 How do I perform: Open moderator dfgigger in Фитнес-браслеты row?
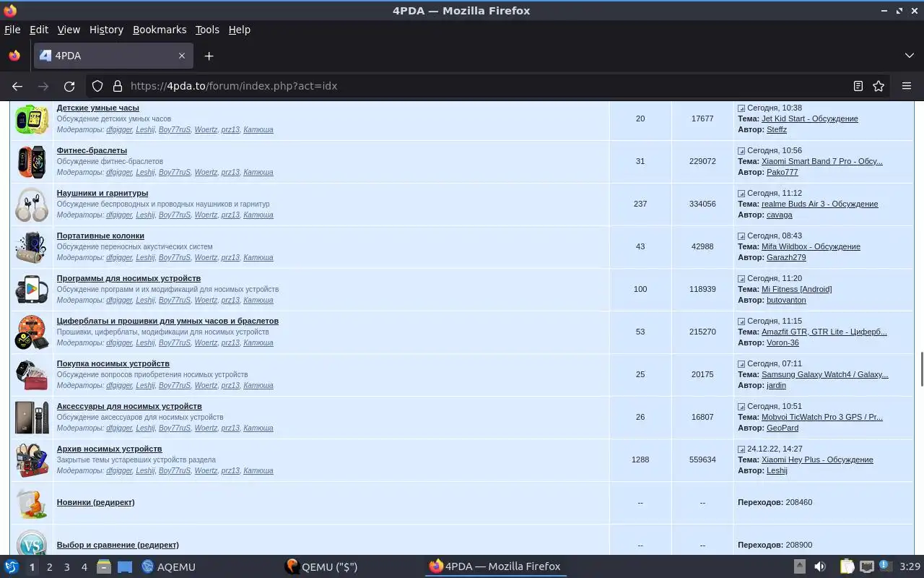(x=119, y=172)
